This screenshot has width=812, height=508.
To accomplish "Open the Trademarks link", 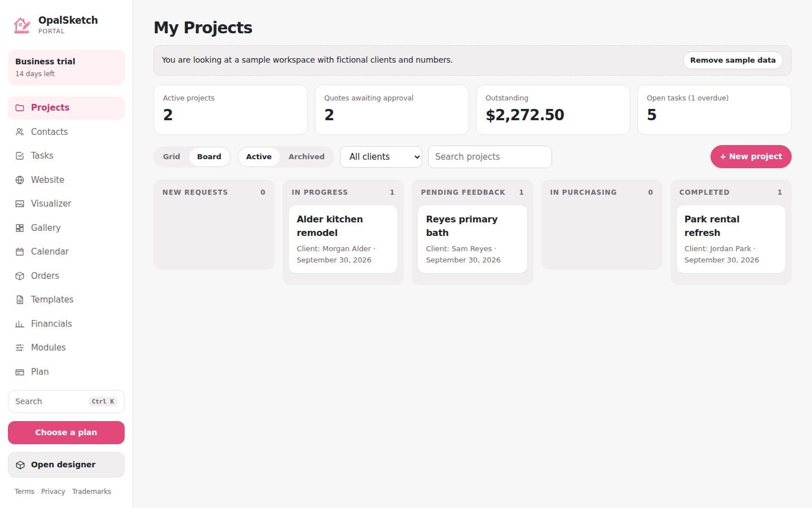I will point(91,492).
